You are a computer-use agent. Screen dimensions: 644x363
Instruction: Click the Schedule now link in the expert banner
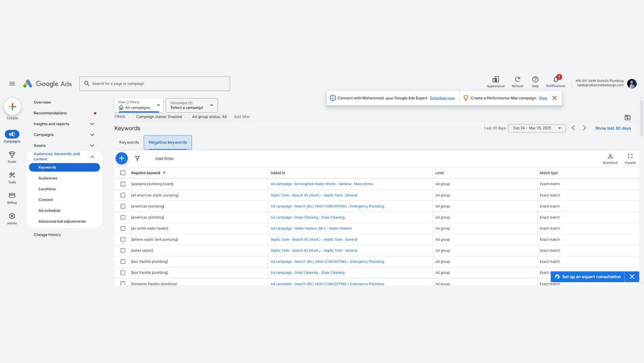[442, 98]
